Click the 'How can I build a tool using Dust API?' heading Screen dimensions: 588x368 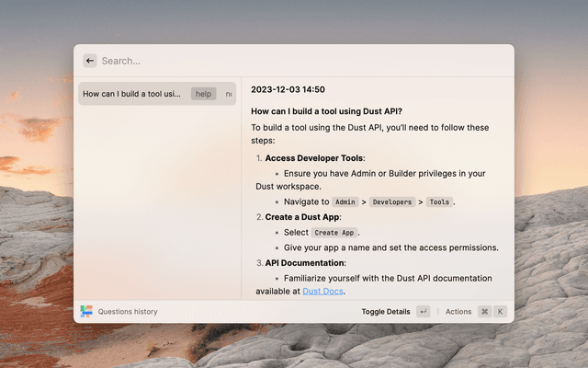click(x=326, y=111)
